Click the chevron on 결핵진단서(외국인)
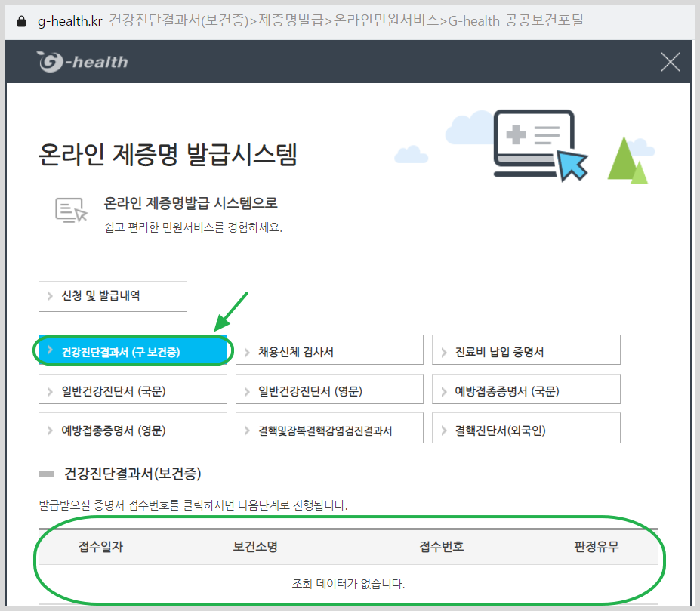 444,430
